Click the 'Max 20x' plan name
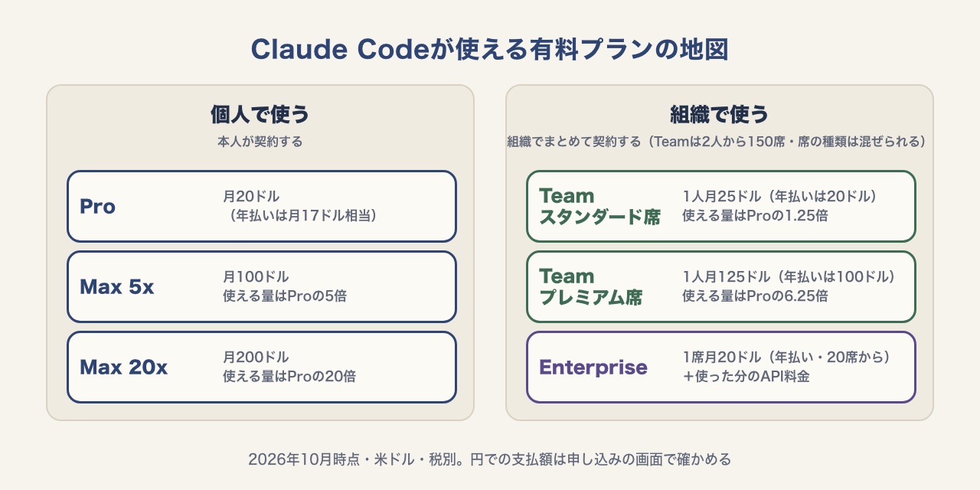980x490 pixels. (123, 367)
